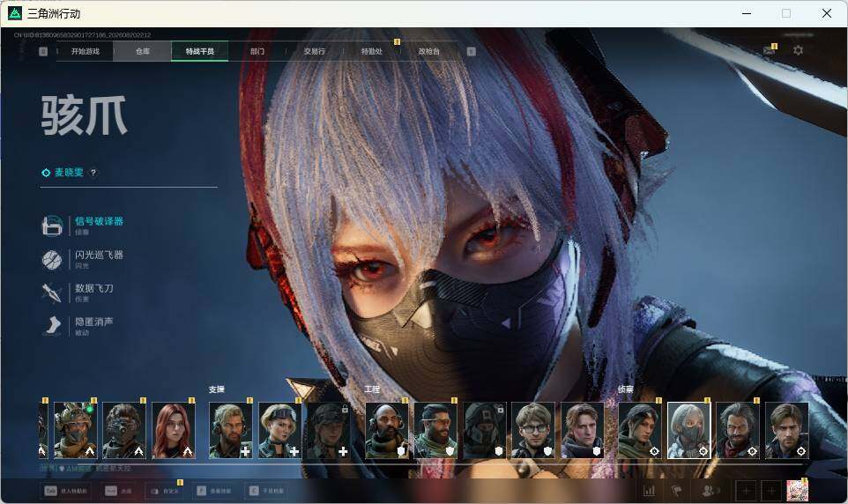Select the goggles-wearing masked assault operator portrait
Image resolution: width=848 pixels, height=504 pixels.
124,431
